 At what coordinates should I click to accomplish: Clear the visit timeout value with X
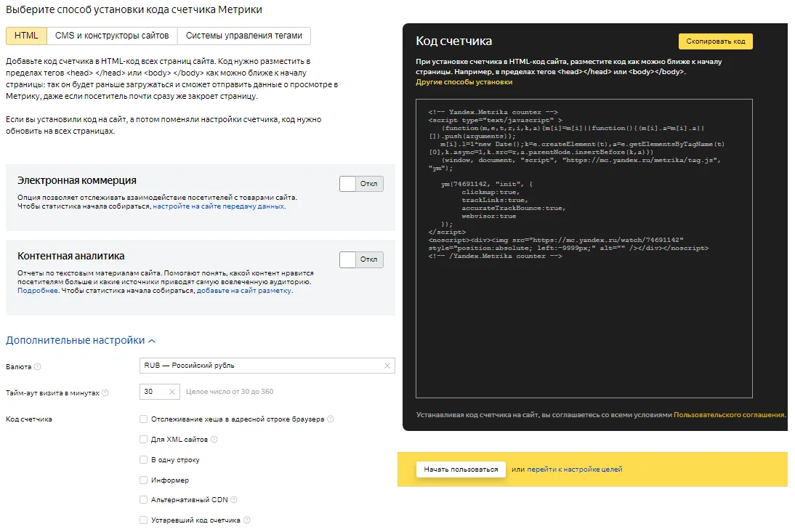pos(172,392)
